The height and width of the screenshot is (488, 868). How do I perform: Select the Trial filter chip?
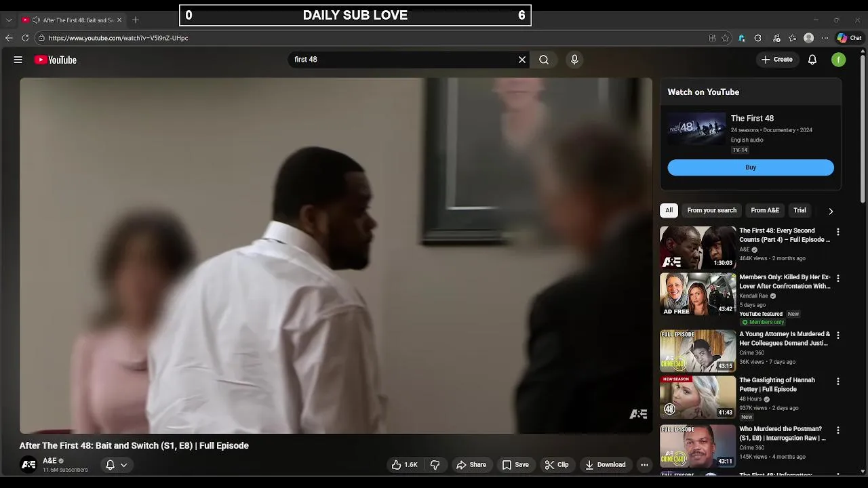[x=800, y=210]
